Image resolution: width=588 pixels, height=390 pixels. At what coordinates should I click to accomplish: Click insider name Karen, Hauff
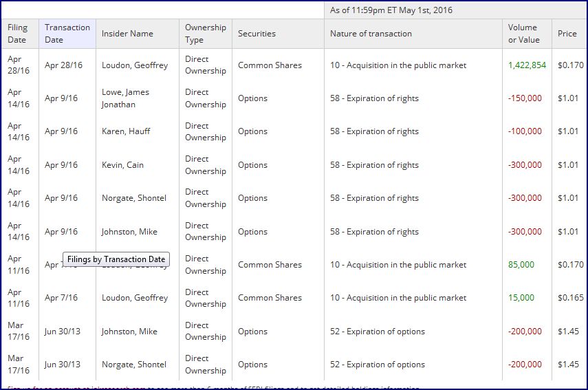(126, 131)
